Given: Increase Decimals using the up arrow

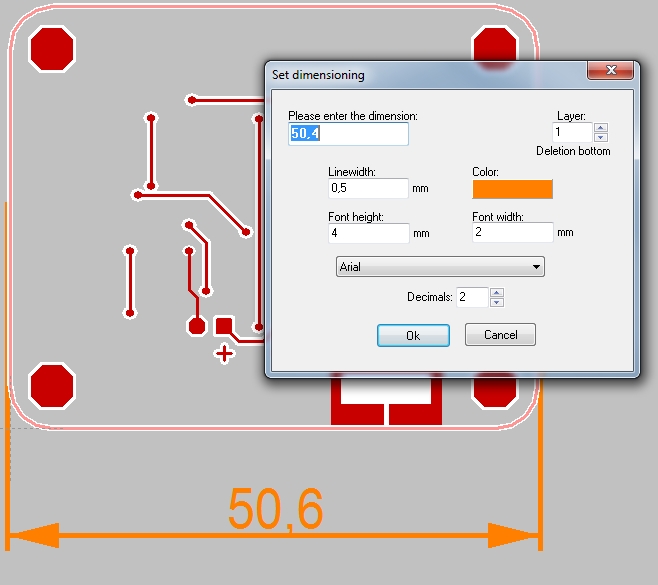Looking at the screenshot, I should pos(497,292).
